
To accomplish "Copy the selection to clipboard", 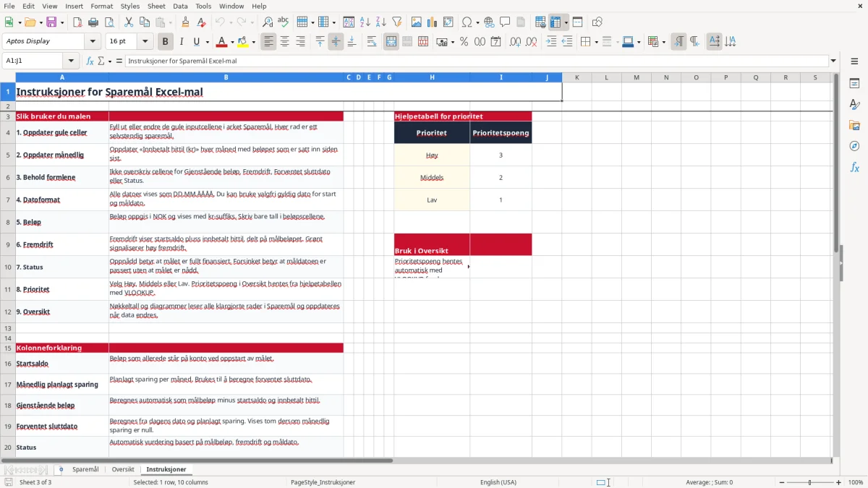I will tap(144, 22).
